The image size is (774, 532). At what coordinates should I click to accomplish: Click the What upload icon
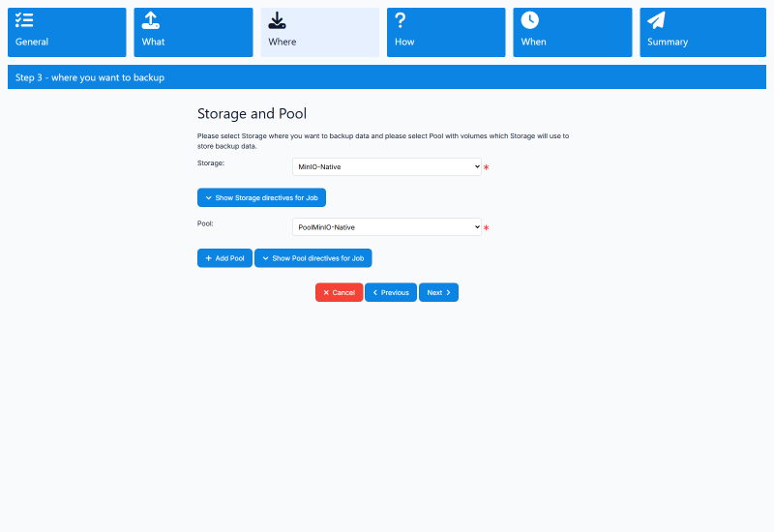[x=151, y=20]
